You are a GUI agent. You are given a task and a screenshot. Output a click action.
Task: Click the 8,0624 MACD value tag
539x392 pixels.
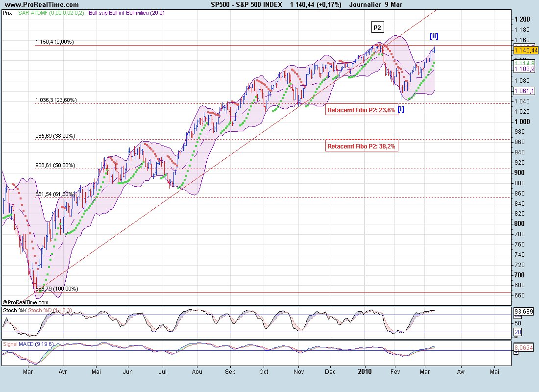click(523, 347)
